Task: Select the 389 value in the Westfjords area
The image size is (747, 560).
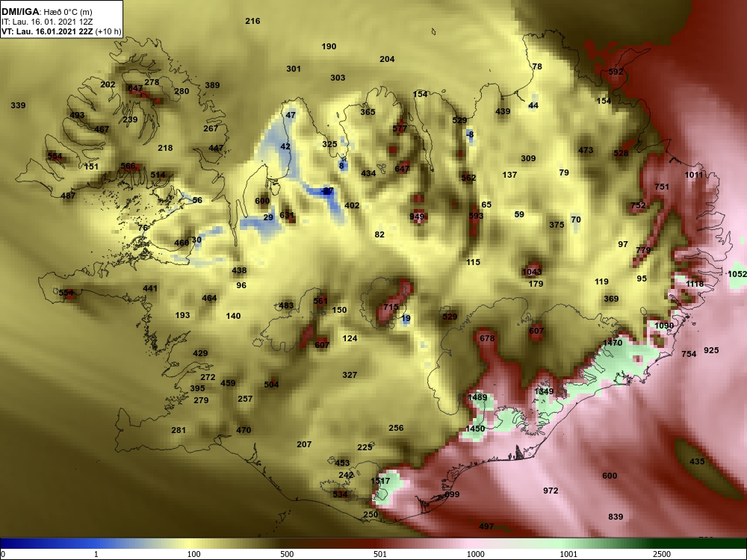Action: click(x=212, y=85)
